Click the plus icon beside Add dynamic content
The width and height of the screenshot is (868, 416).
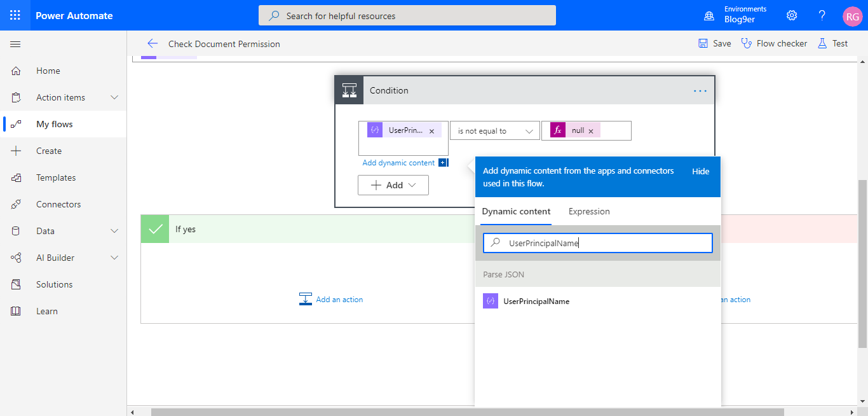tap(443, 163)
